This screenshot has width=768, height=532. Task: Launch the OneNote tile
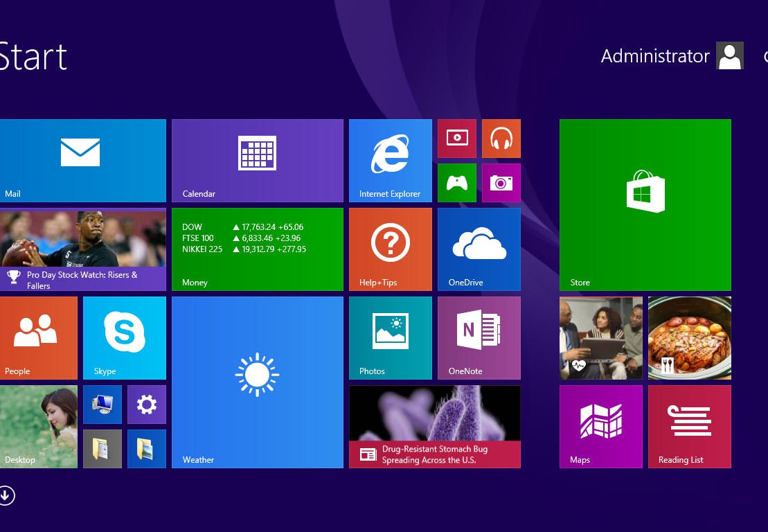479,338
